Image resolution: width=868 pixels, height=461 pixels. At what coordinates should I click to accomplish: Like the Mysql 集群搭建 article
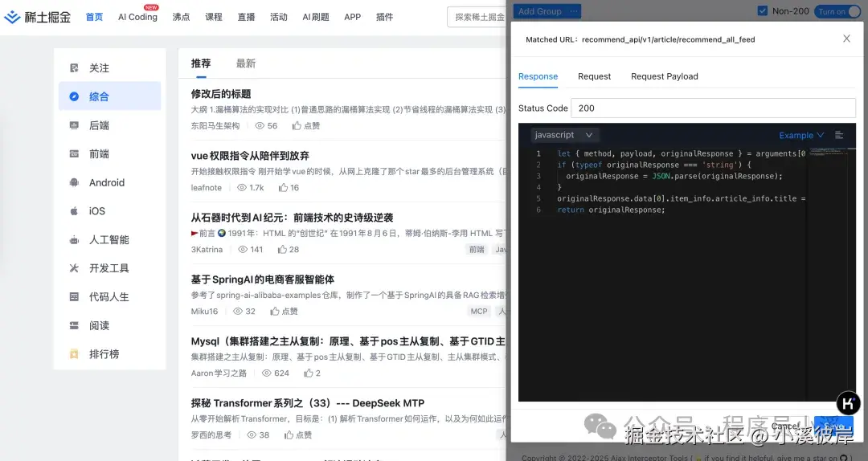pyautogui.click(x=309, y=373)
